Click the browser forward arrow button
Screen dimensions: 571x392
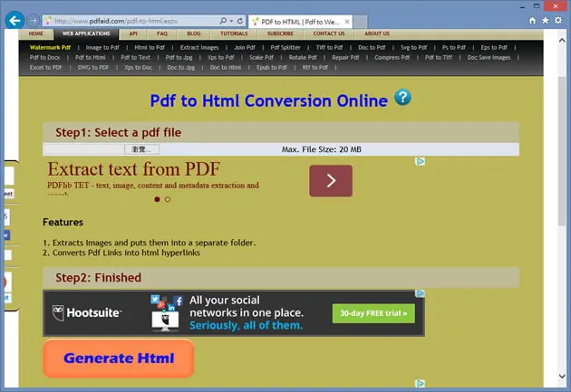click(x=34, y=21)
